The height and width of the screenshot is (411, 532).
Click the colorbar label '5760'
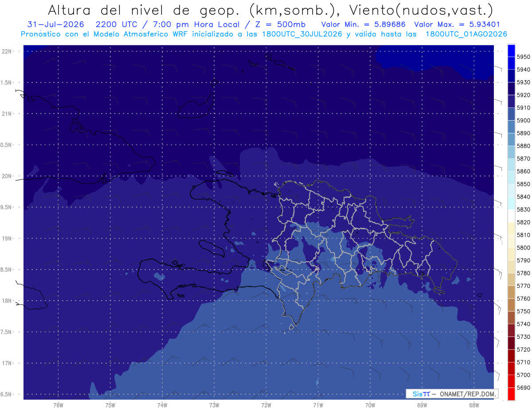523,298
